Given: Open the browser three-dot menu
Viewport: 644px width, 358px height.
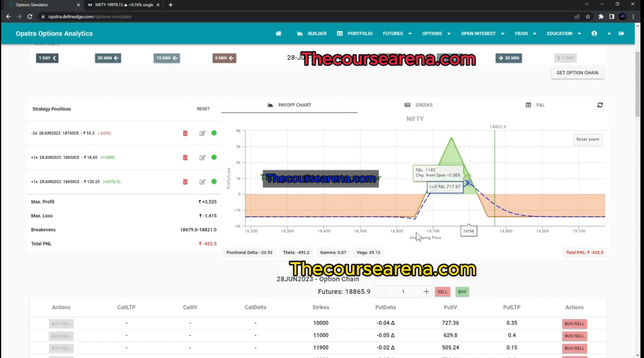Looking at the screenshot, I should coord(633,17).
